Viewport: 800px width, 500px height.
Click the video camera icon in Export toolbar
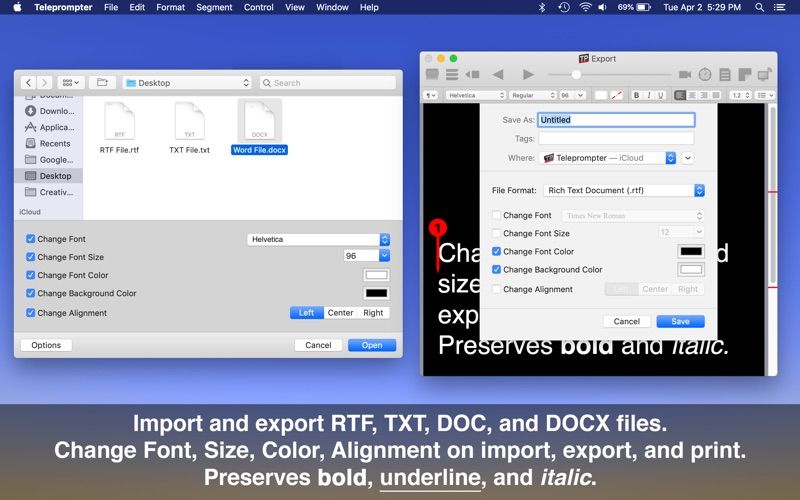click(x=685, y=74)
